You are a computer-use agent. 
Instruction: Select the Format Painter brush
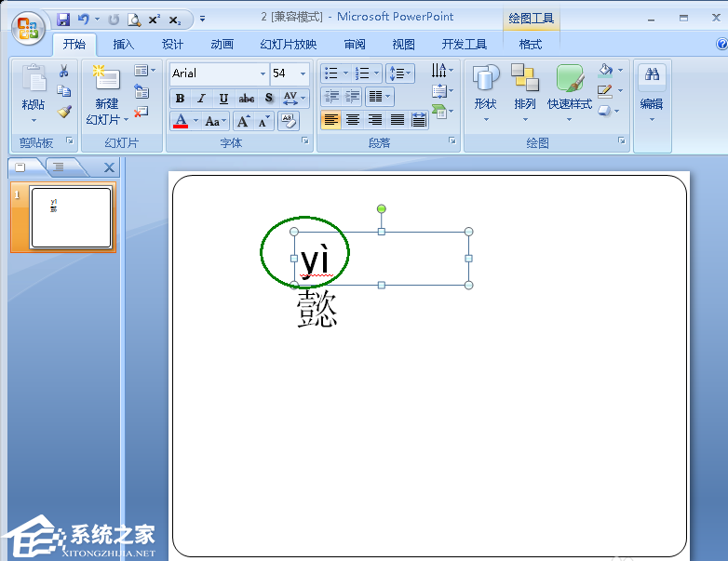pos(64,112)
